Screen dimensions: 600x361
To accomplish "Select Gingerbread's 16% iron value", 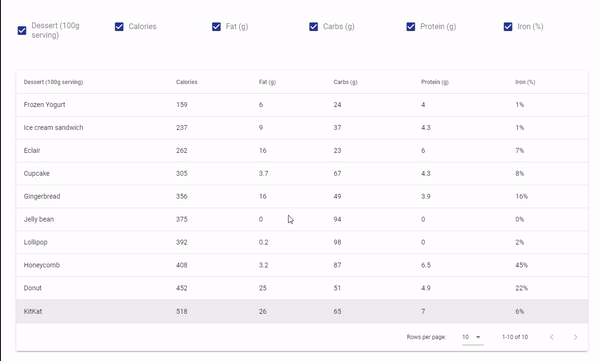I will click(521, 196).
